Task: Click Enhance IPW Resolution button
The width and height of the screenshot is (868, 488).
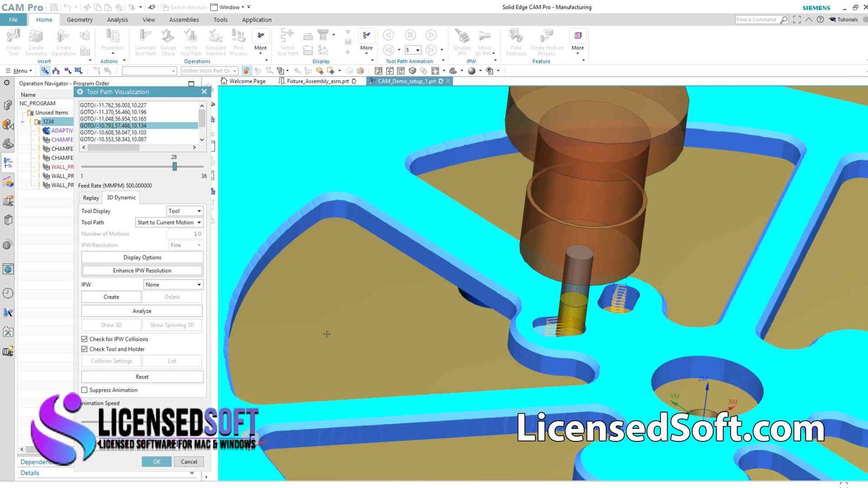Action: coord(142,271)
